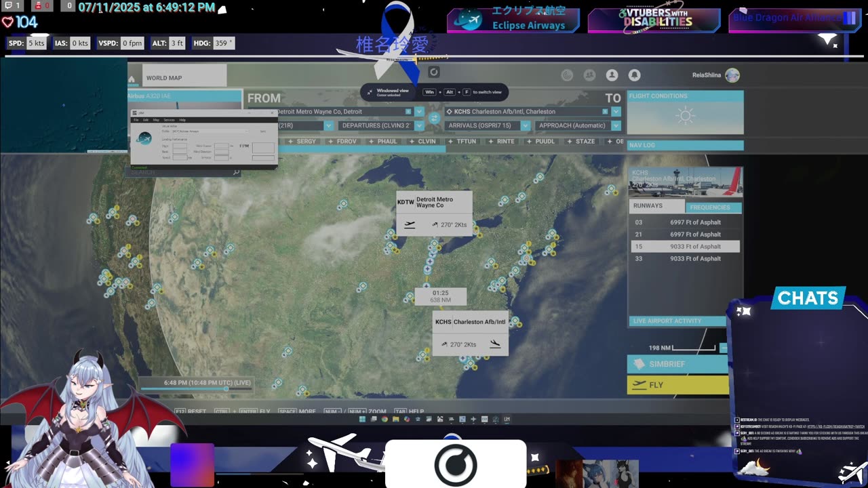Click the clear weather sun icon
Image resolution: width=868 pixels, height=488 pixels.
pyautogui.click(x=686, y=115)
